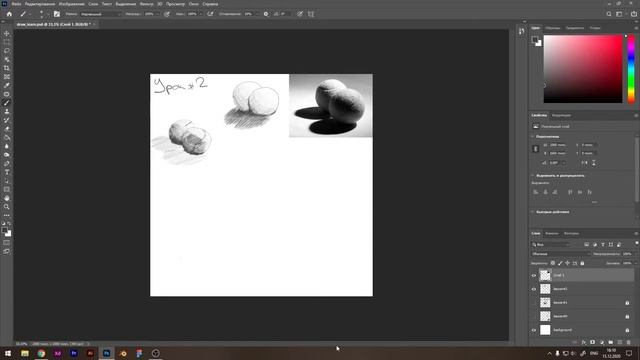Screen dimensions: 640x360
Task: Switch to the Каналы tab
Action: (x=551, y=233)
